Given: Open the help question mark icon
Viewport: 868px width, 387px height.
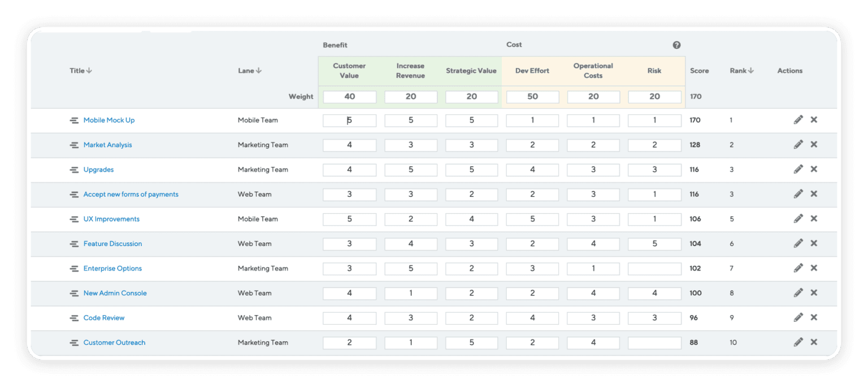Looking at the screenshot, I should tap(676, 45).
